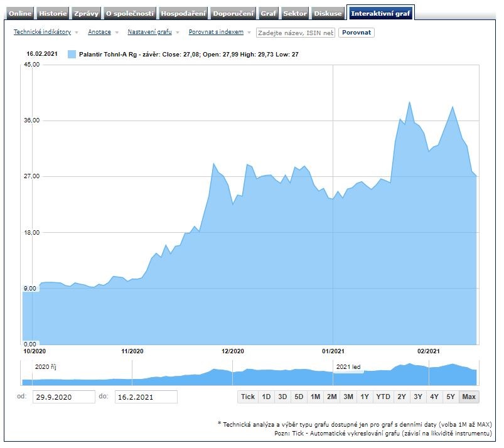Open the Historie tab
This screenshot has height=448, width=504.
(x=53, y=13)
